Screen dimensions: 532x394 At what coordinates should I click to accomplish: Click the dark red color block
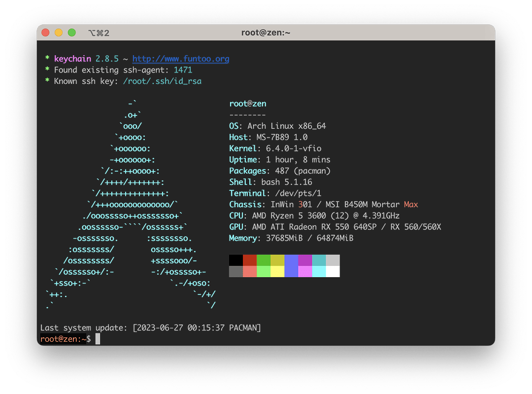coord(250,260)
